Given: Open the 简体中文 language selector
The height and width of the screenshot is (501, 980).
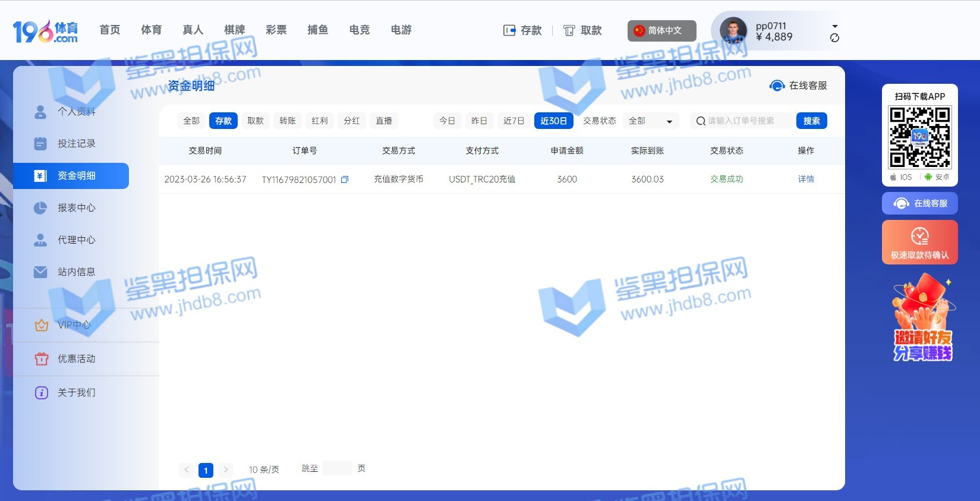Looking at the screenshot, I should [661, 30].
